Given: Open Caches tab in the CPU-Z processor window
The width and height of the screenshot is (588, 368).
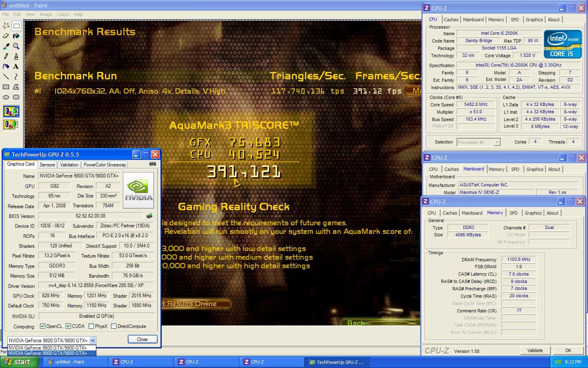Looking at the screenshot, I should pos(451,20).
